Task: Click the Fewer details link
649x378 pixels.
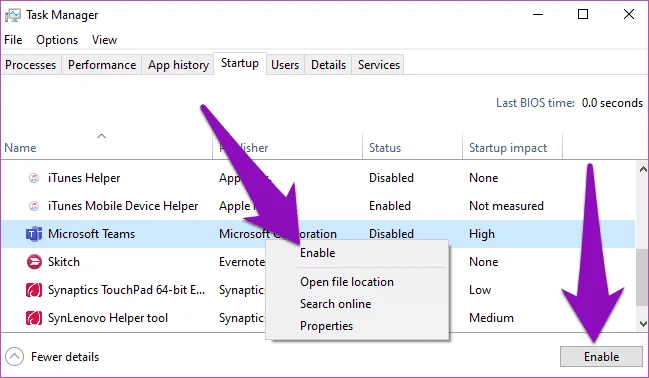Action: pos(65,357)
